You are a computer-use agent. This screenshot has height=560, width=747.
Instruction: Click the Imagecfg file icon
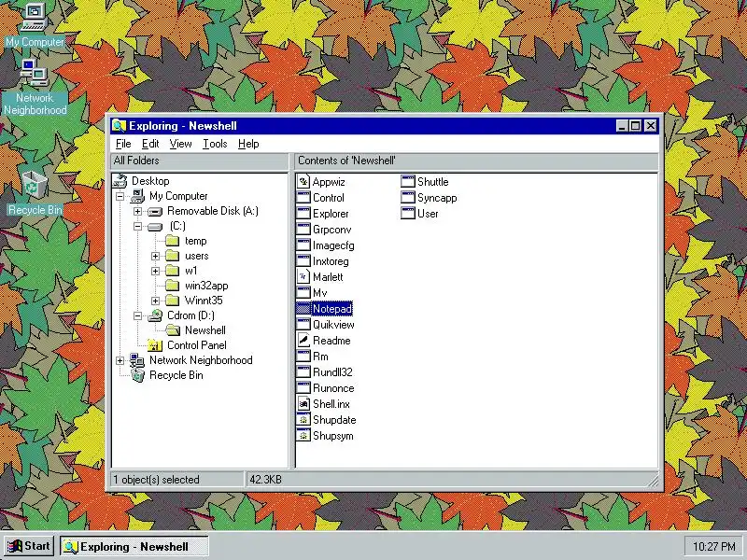(x=303, y=245)
